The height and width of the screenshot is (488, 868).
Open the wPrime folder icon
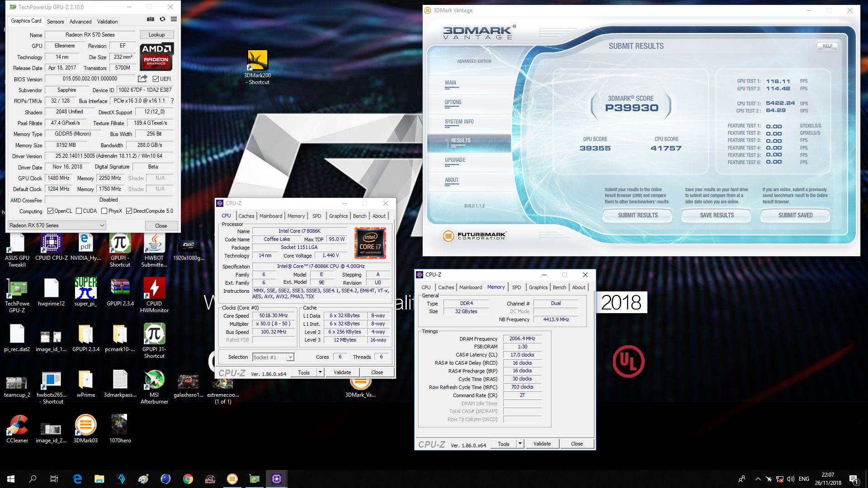click(85, 384)
